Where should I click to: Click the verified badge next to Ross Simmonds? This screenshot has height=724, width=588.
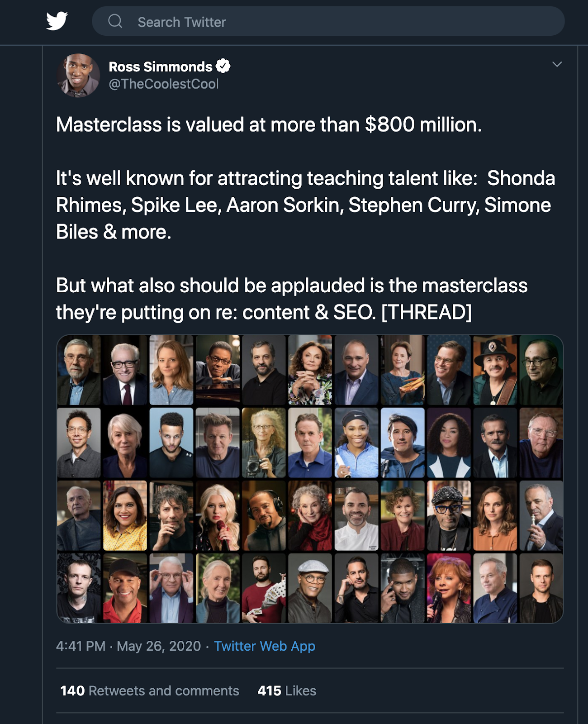tap(224, 65)
